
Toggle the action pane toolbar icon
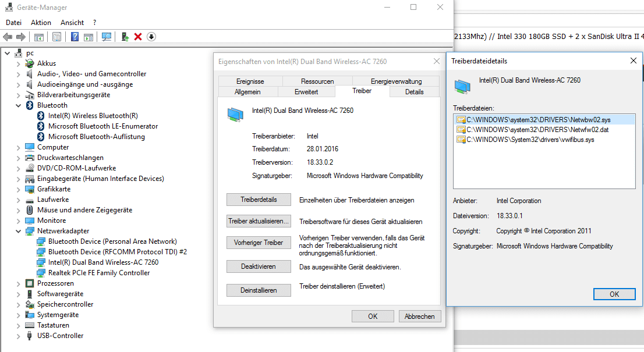(89, 37)
